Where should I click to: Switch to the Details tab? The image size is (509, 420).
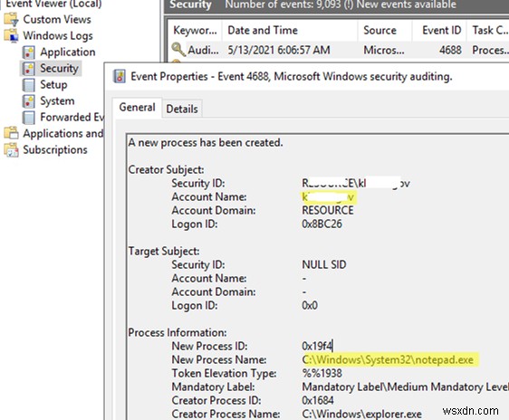pyautogui.click(x=182, y=109)
